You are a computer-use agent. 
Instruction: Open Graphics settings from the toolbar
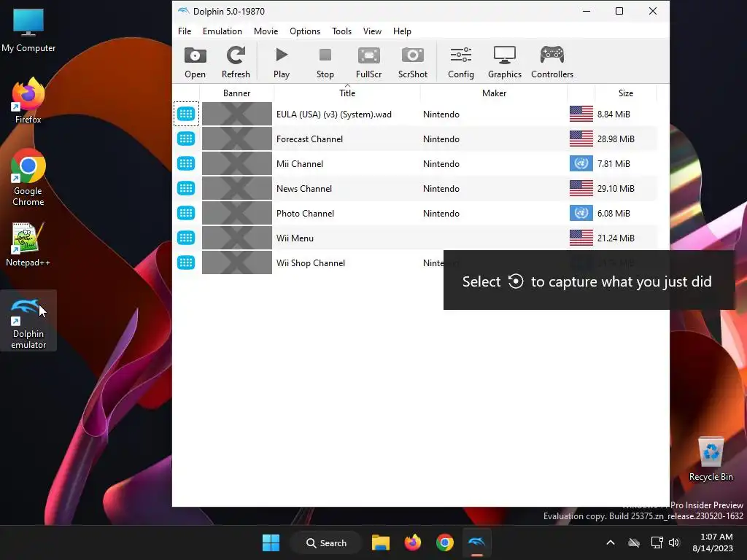click(x=505, y=63)
